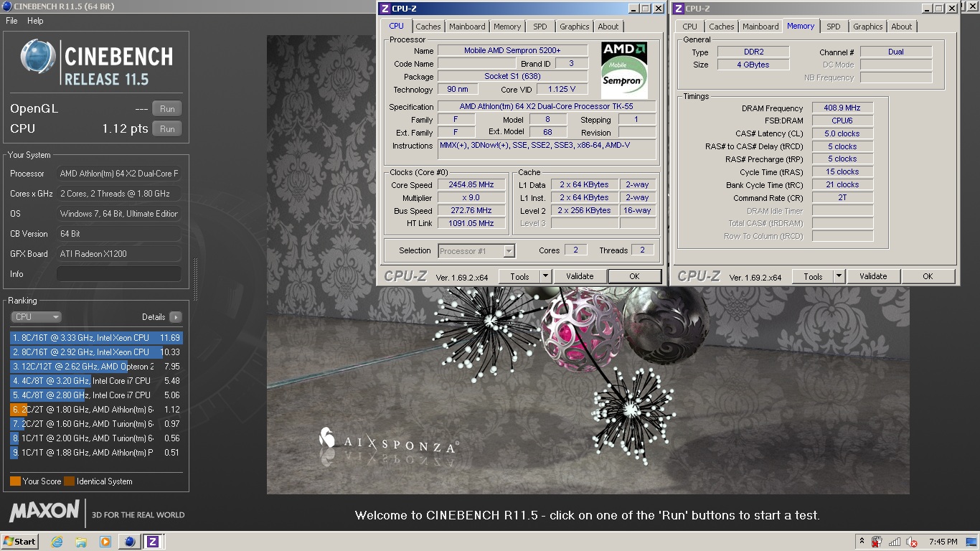Expand Tools dropdown arrow in right CPU-Z
Screen dimensions: 980x551
(838, 276)
